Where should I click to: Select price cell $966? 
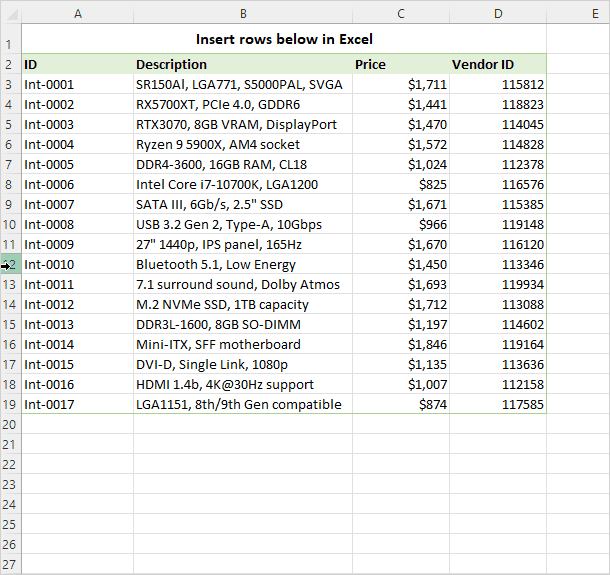tap(401, 224)
